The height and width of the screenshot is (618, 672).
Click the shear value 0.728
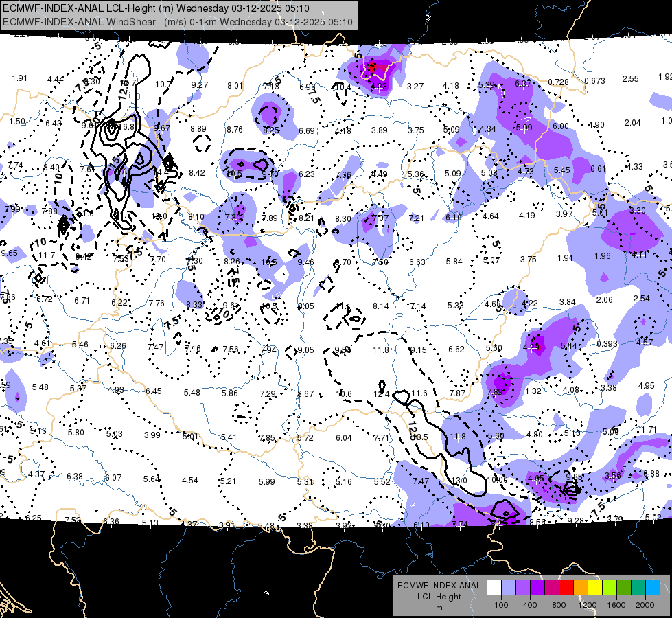click(558, 82)
